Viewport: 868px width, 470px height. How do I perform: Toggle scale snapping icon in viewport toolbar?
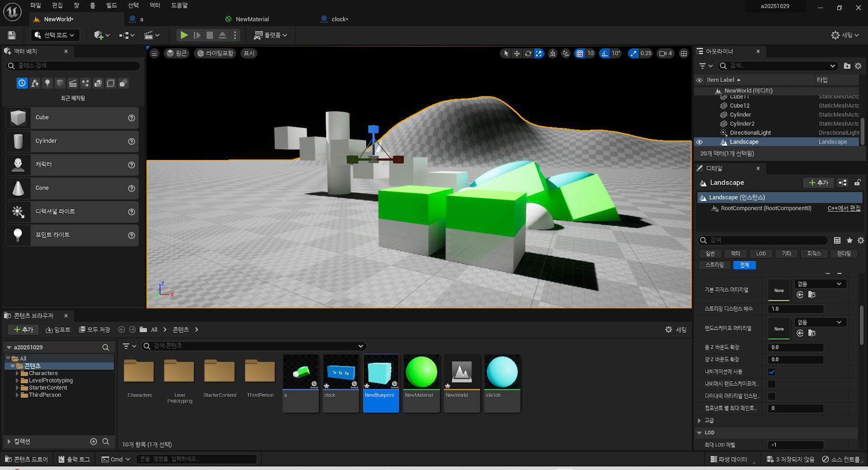click(633, 53)
